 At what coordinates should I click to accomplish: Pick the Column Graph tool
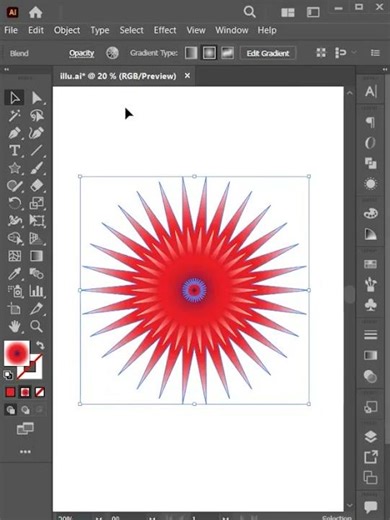(x=36, y=291)
